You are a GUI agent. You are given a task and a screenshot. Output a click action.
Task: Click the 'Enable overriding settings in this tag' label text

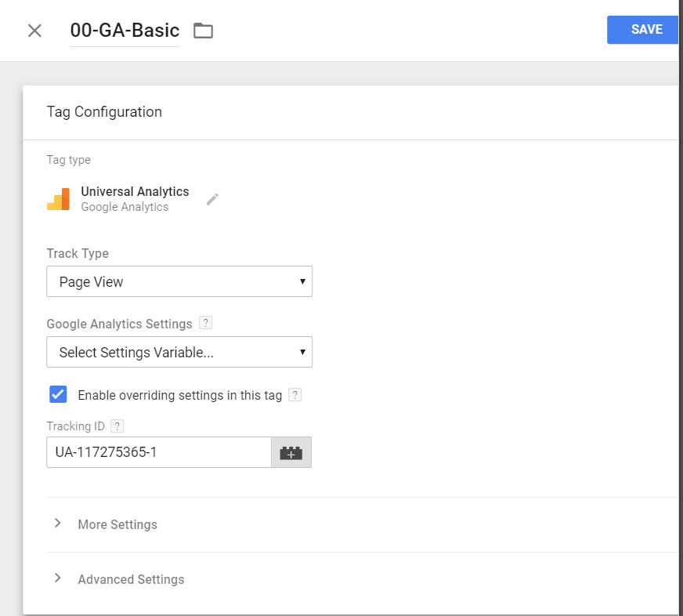(x=179, y=395)
